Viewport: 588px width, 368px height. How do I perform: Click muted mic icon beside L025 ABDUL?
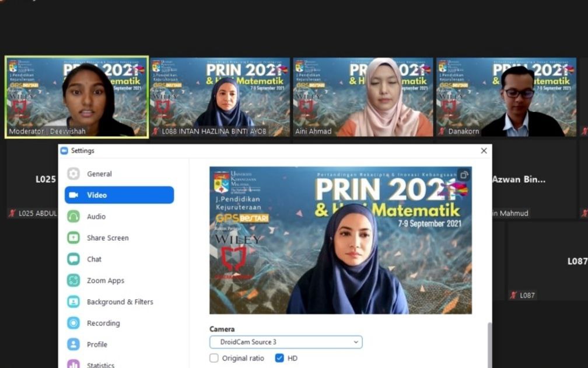[12, 213]
